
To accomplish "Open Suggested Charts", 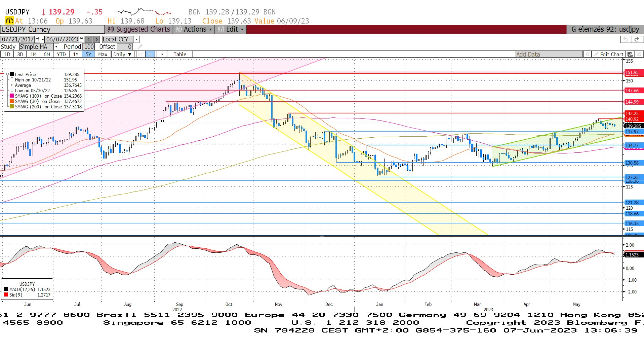I will tap(139, 29).
